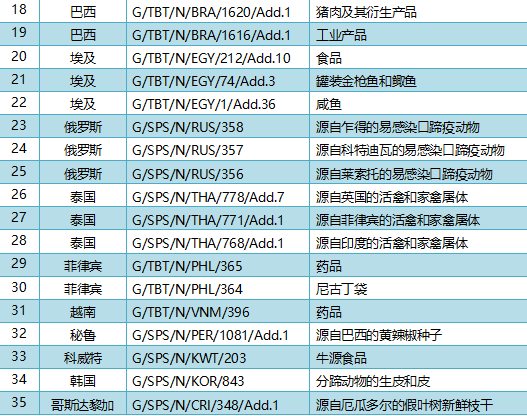
Task: Click the cell 源自菲律宾的活禽和家禽屠体
Action: 398,220
